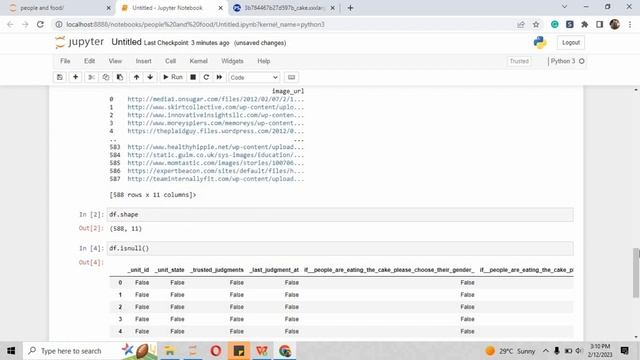Interrupt the kernel with the stop icon

(x=193, y=77)
